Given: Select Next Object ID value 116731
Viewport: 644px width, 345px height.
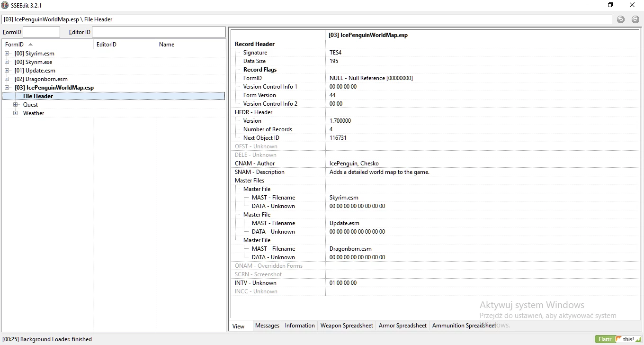Looking at the screenshot, I should [338, 138].
